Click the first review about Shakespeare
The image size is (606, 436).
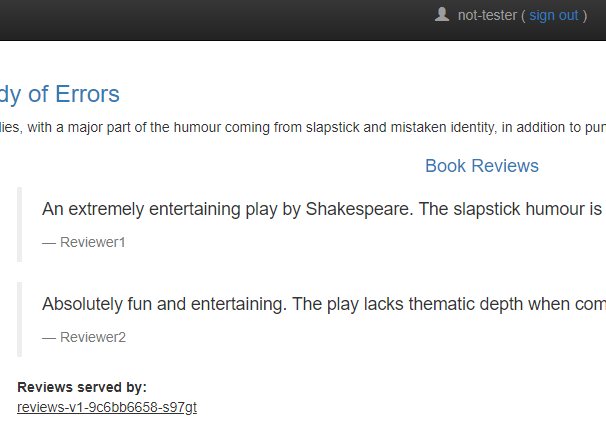(x=322, y=209)
